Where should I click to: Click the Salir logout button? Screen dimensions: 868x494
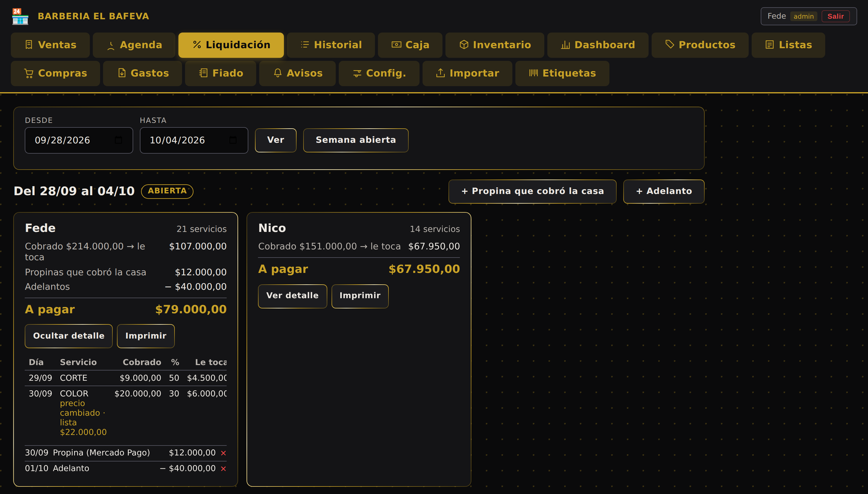pos(836,16)
